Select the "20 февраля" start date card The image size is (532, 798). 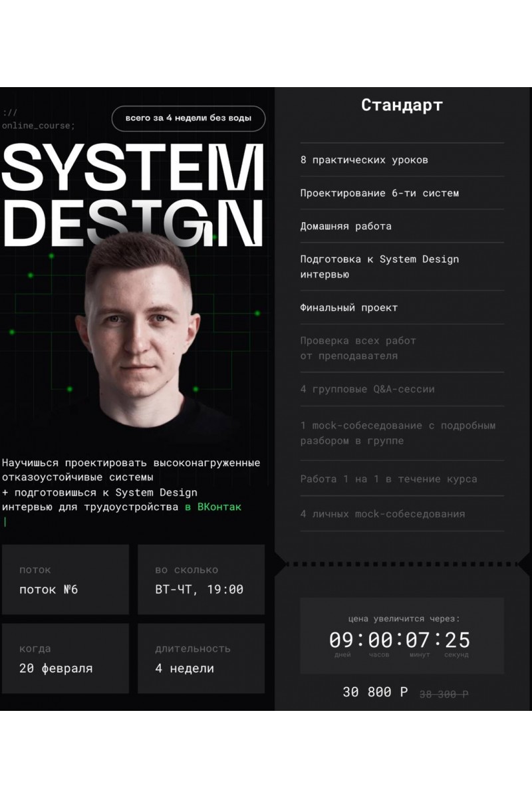point(65,658)
